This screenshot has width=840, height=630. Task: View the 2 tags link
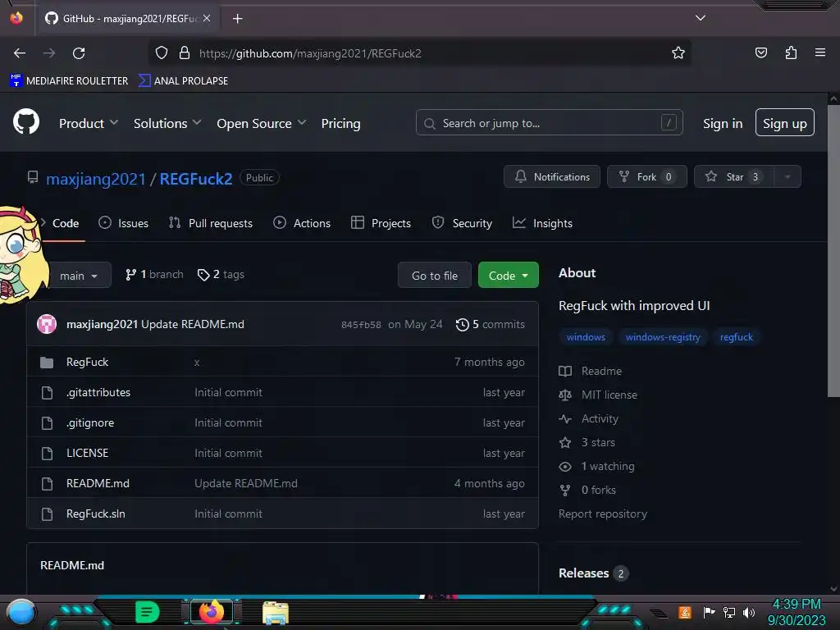221,274
